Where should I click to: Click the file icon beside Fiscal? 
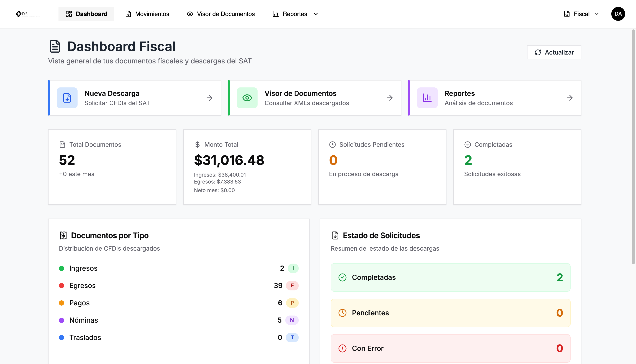tap(567, 14)
